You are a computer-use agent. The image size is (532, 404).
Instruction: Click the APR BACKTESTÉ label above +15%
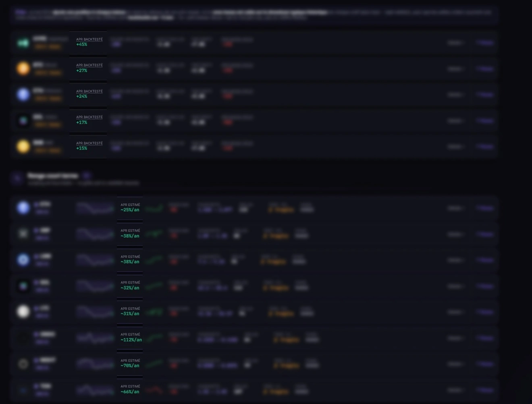tap(89, 143)
